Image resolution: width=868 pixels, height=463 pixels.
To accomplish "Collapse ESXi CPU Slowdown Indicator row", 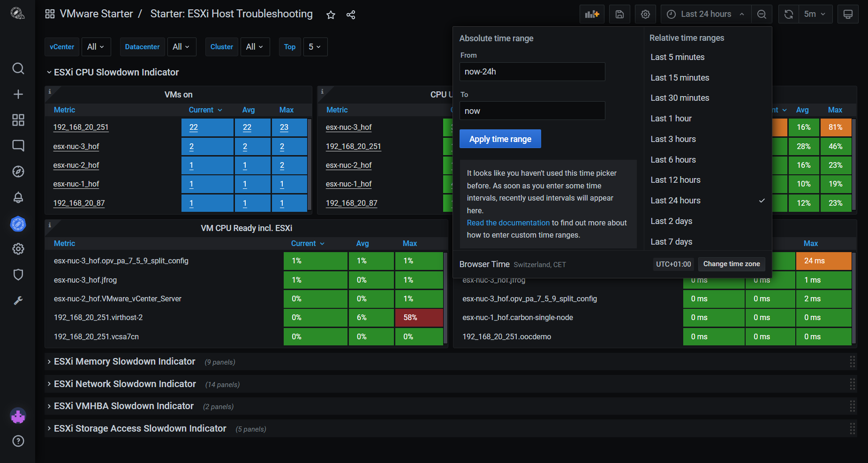I will [113, 72].
